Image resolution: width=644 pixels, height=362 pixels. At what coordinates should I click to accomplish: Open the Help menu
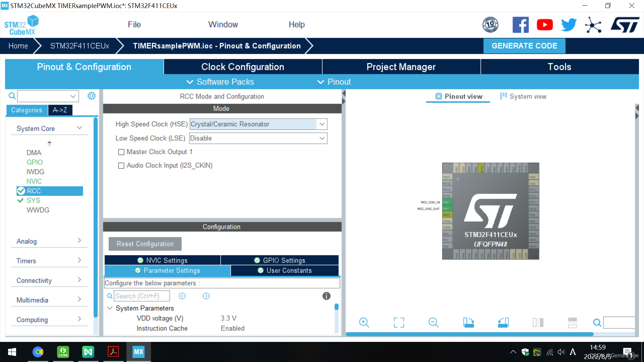point(297,24)
